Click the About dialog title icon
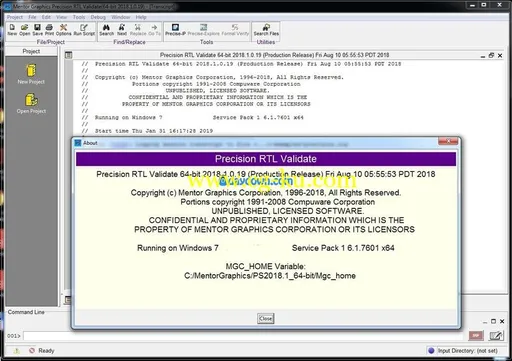This screenshot has height=361, width=512. pyautogui.click(x=78, y=143)
